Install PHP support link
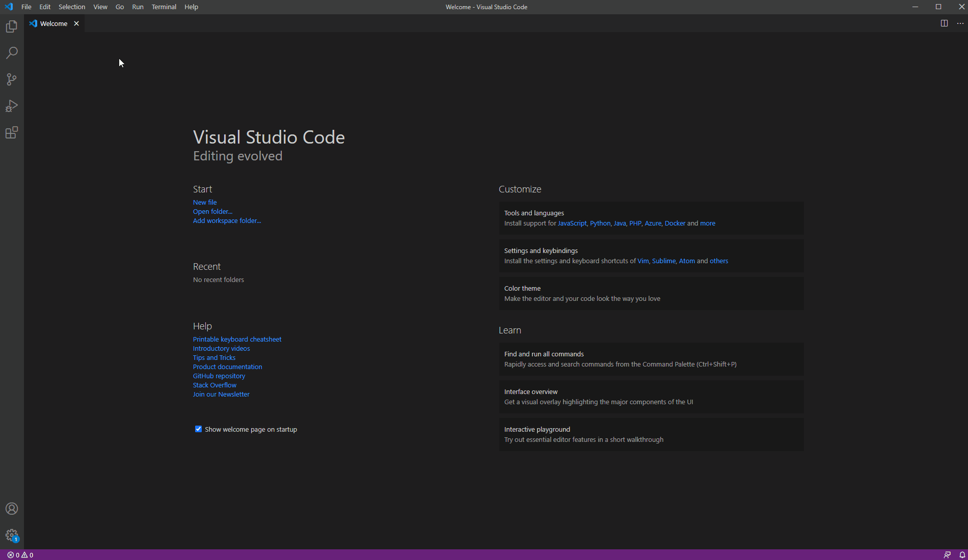Viewport: 968px width, 560px height. 635,223
